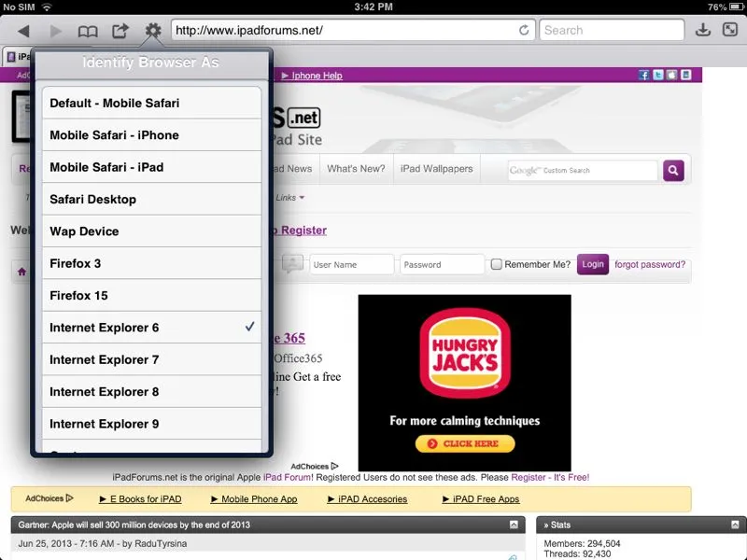Viewport: 747px width, 560px height.
Task: Open the forgot password link
Action: point(650,264)
